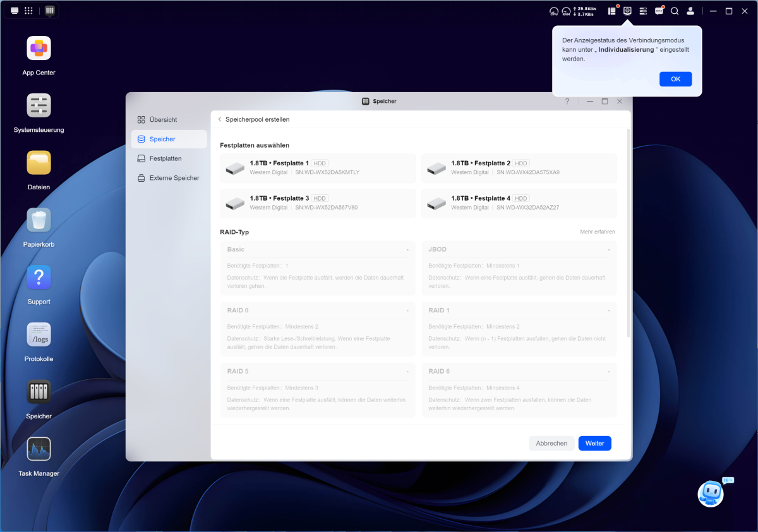The width and height of the screenshot is (758, 532).
Task: Select Festplatte 4 disk card
Action: click(x=519, y=203)
